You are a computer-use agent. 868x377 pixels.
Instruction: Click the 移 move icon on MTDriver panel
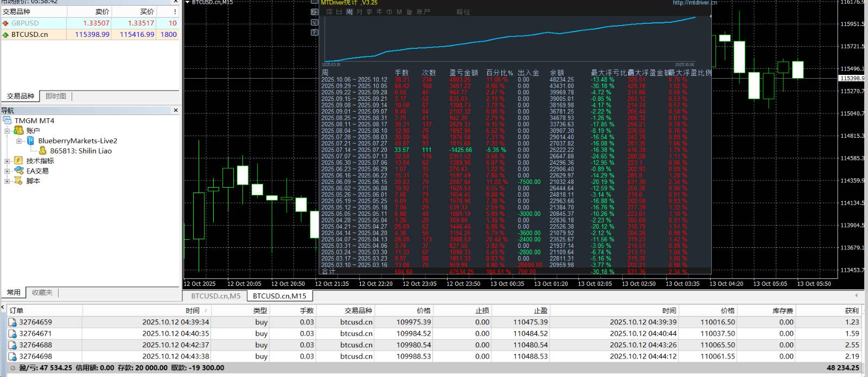click(x=315, y=12)
